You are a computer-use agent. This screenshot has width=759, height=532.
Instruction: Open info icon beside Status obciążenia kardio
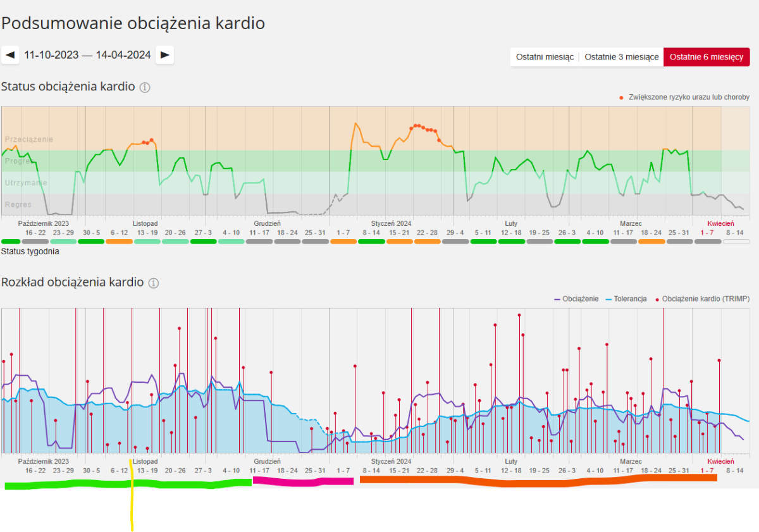tap(145, 87)
